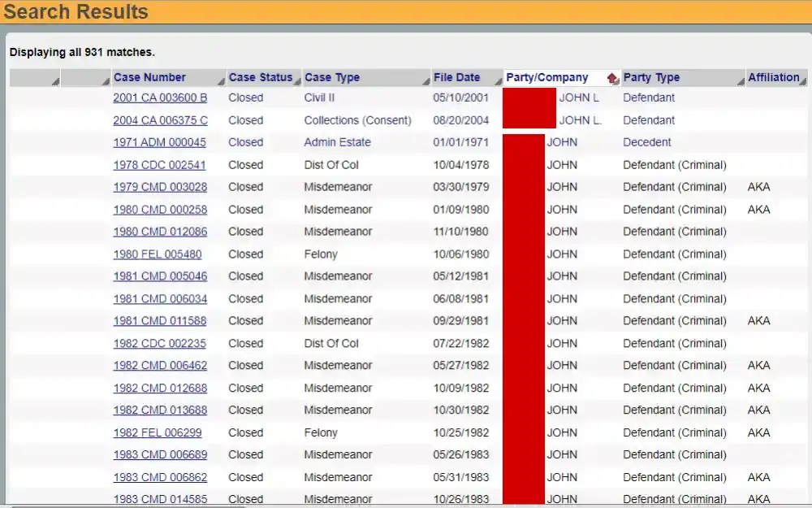Screen dimensions: 812x508
Task: Open case 1980 FEL 005480
Action: (158, 254)
